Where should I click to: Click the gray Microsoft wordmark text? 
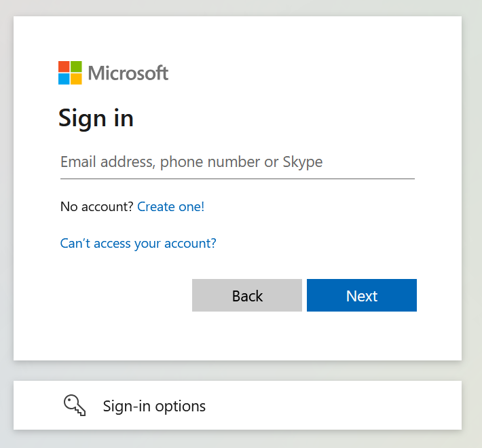click(128, 73)
